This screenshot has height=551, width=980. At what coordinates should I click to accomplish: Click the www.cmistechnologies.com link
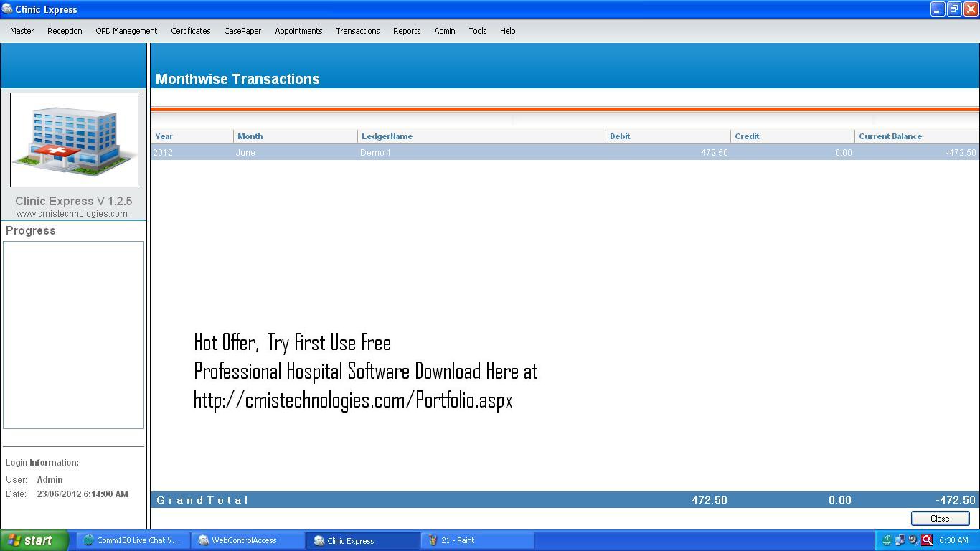point(74,213)
